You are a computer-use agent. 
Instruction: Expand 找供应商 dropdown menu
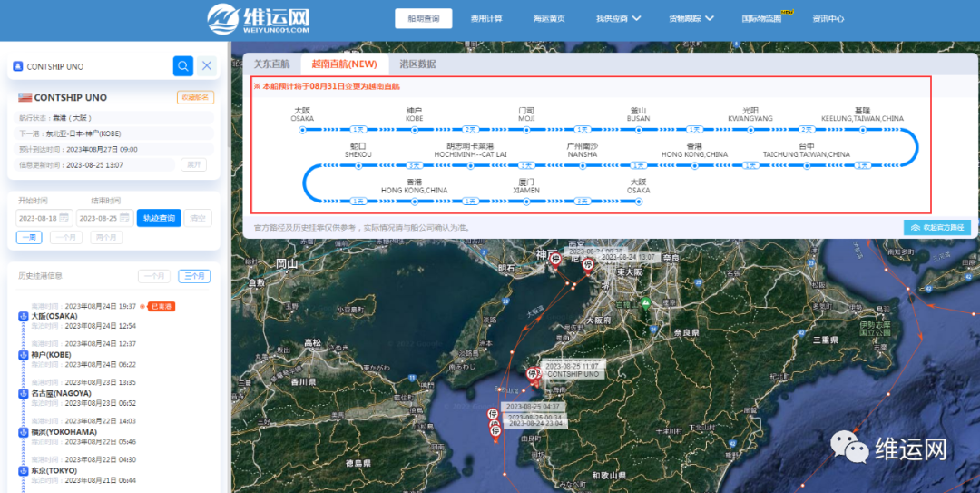click(x=618, y=19)
